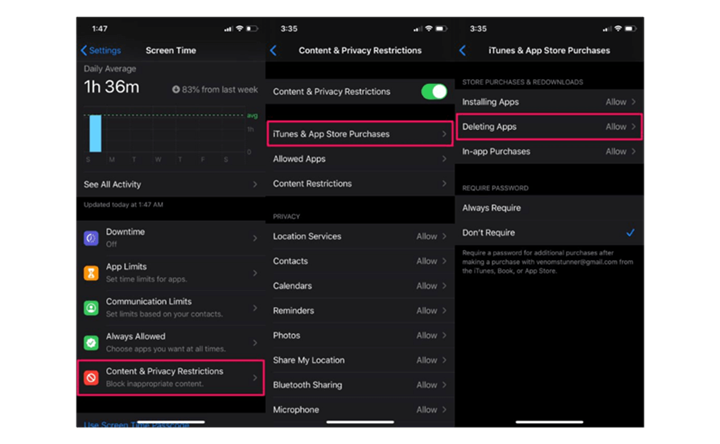Tap the 1h 36m daily average
The height and width of the screenshot is (444, 720).
[x=112, y=87]
